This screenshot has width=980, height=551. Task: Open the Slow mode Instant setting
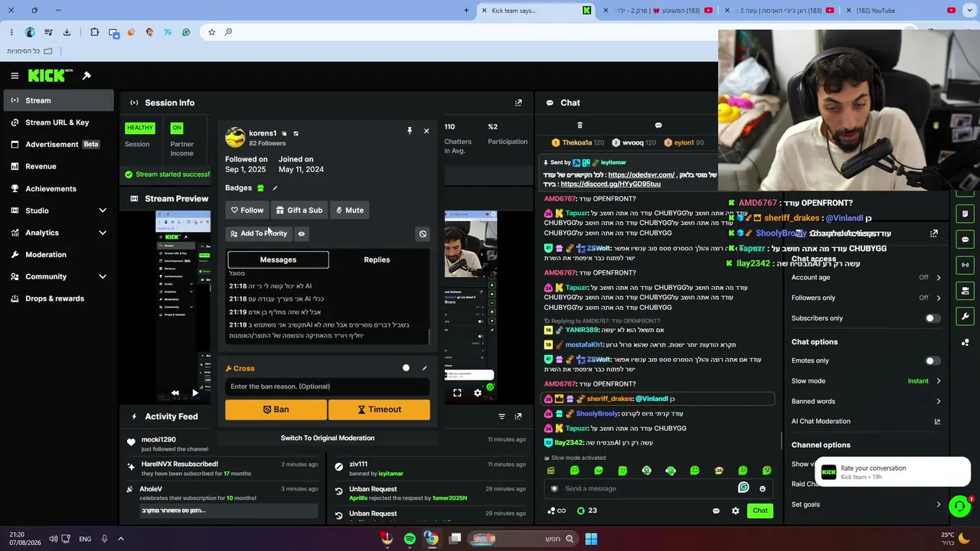(x=866, y=381)
